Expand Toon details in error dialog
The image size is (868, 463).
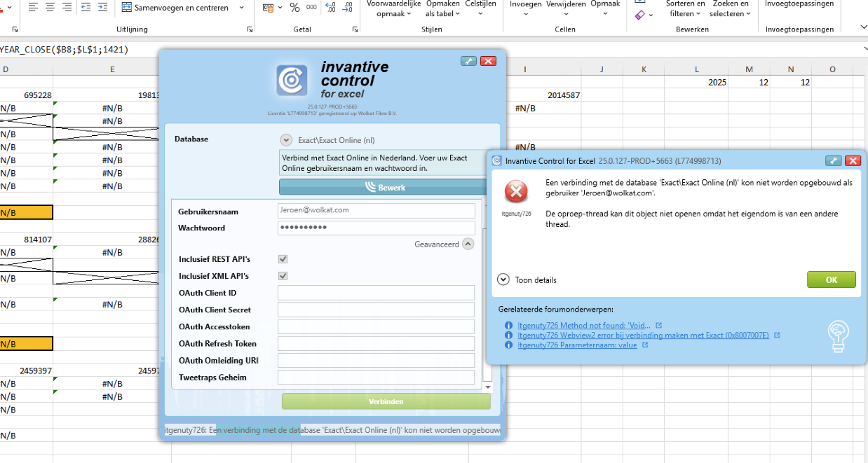[x=503, y=279]
